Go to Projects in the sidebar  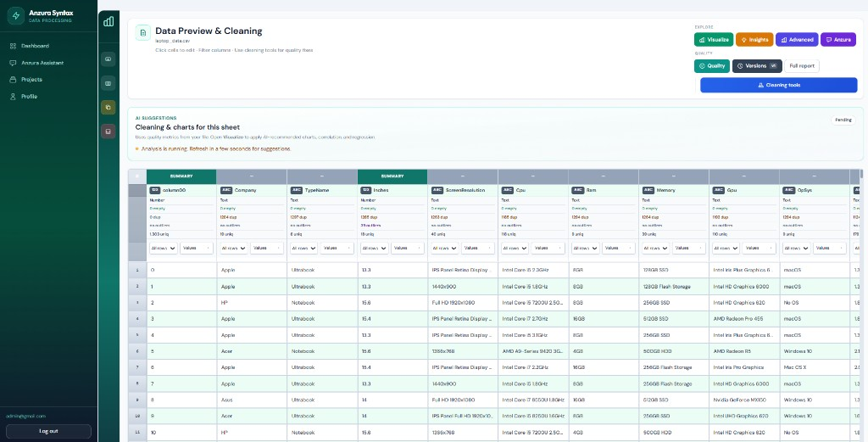(x=48, y=79)
